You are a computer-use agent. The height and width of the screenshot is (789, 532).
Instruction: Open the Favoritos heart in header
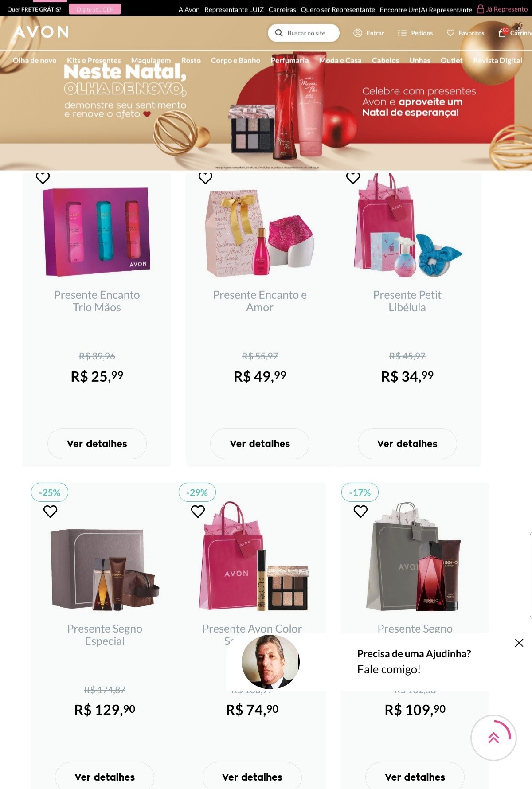click(450, 33)
